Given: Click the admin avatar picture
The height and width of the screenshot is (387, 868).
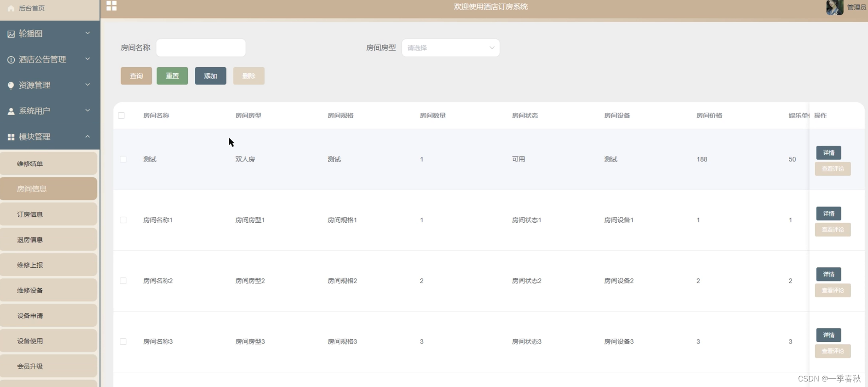Looking at the screenshot, I should 834,7.
